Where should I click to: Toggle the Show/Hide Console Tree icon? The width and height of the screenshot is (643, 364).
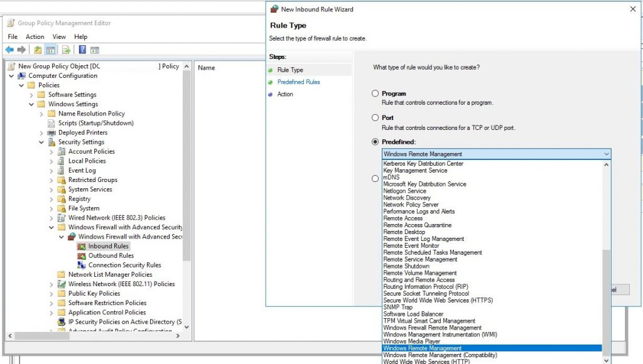coord(50,50)
